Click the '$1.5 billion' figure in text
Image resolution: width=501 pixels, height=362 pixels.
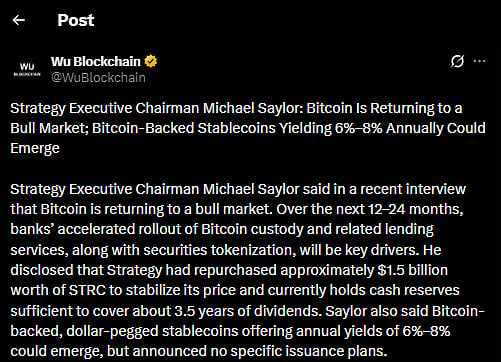pos(413,270)
